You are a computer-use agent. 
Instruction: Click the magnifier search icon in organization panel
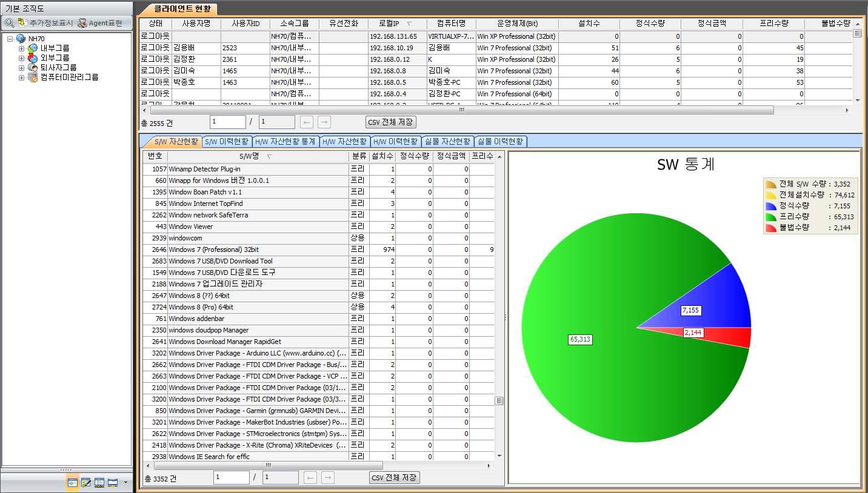[x=9, y=23]
